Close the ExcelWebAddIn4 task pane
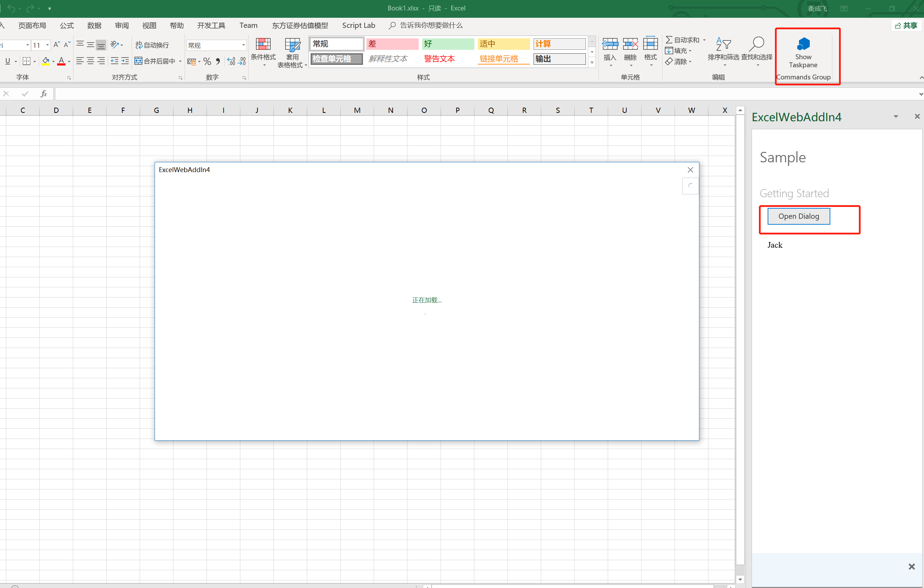Screen dimensions: 924x588 coord(917,116)
